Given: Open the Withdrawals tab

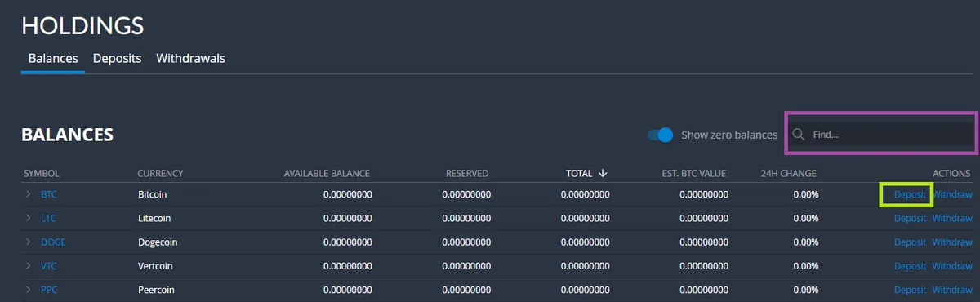Looking at the screenshot, I should pos(190,59).
